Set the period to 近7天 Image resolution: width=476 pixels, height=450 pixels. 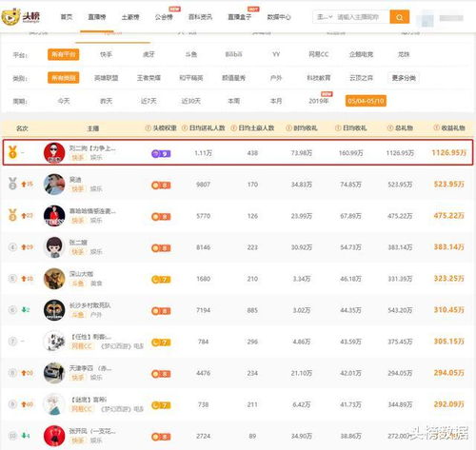(x=149, y=101)
